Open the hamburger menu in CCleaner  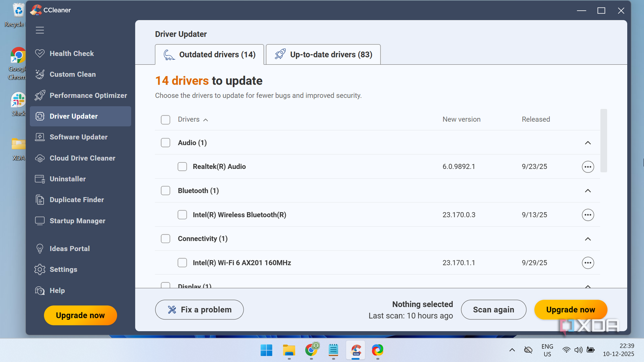pyautogui.click(x=39, y=30)
